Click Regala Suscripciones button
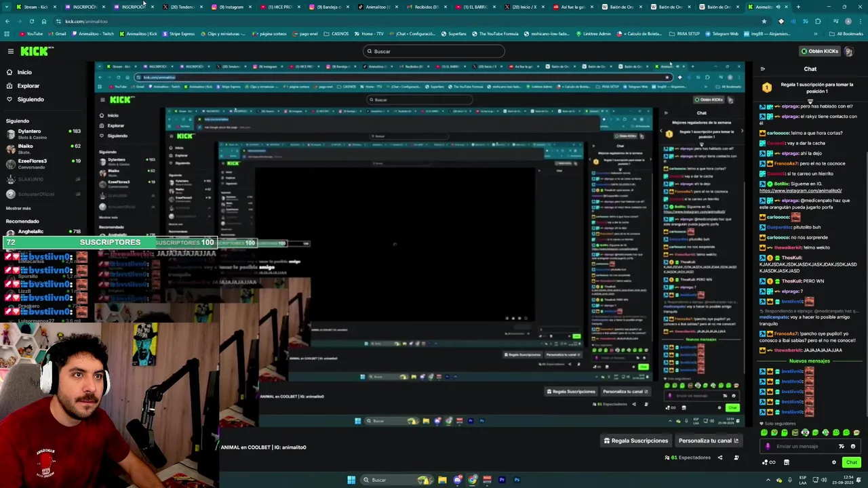This screenshot has height=488, width=868. pyautogui.click(x=636, y=441)
